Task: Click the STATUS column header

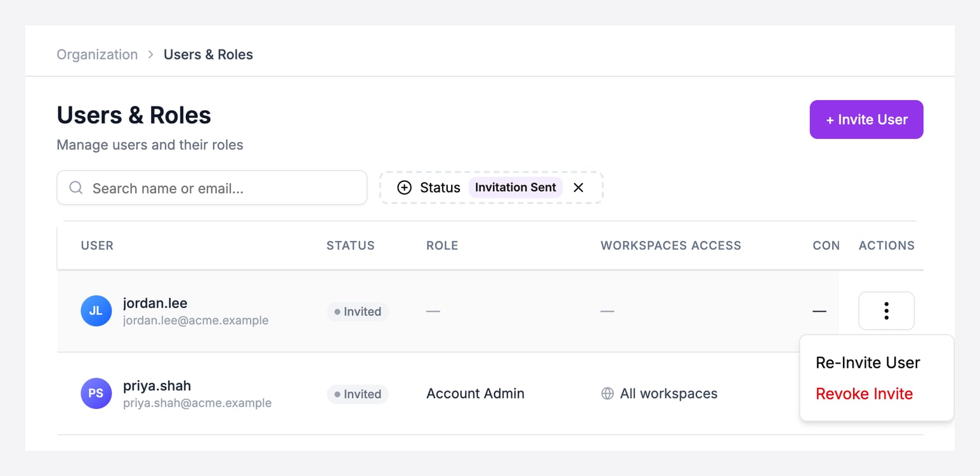Action: point(351,245)
